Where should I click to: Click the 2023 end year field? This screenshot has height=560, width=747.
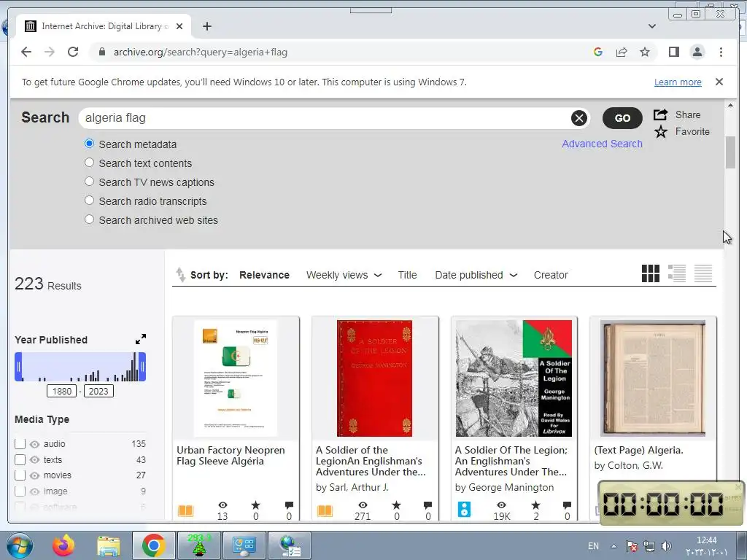[x=98, y=392]
